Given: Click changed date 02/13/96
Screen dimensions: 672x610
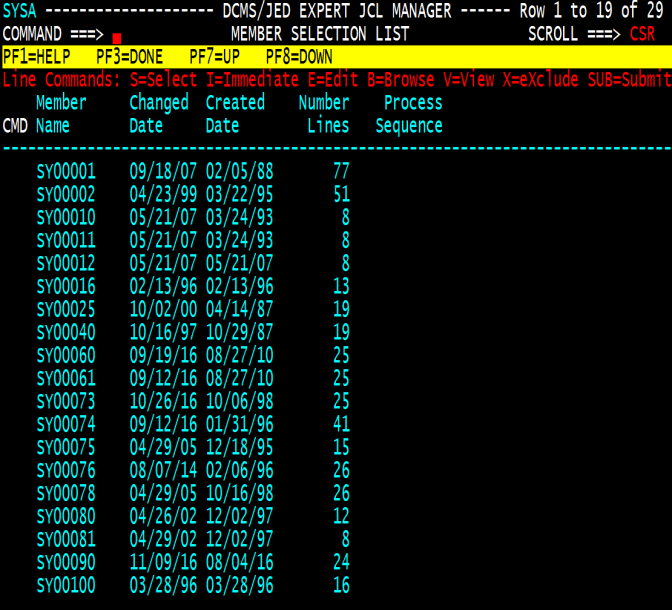Looking at the screenshot, I should coord(163,286).
